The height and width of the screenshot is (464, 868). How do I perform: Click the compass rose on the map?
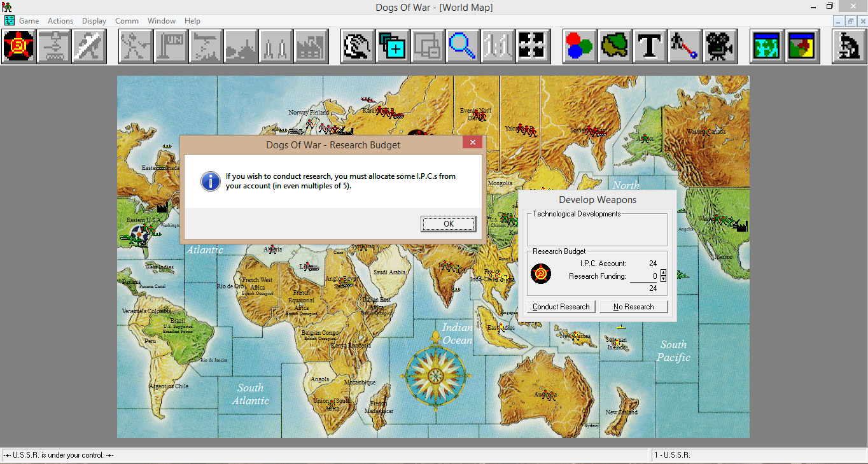436,375
